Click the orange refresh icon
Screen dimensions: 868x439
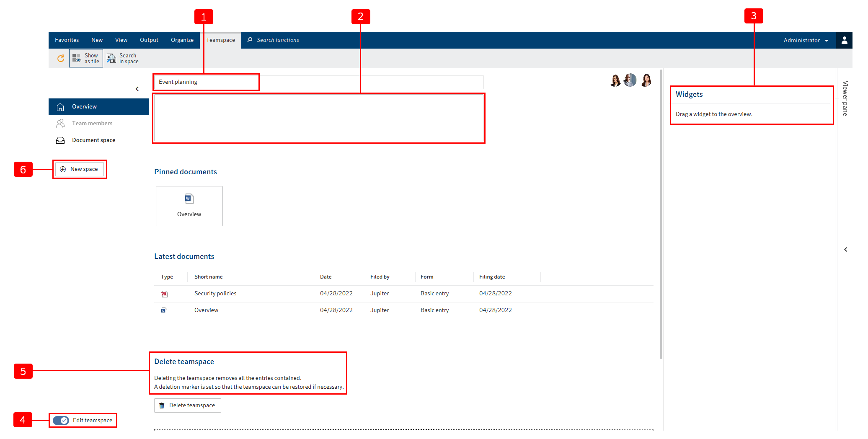61,58
